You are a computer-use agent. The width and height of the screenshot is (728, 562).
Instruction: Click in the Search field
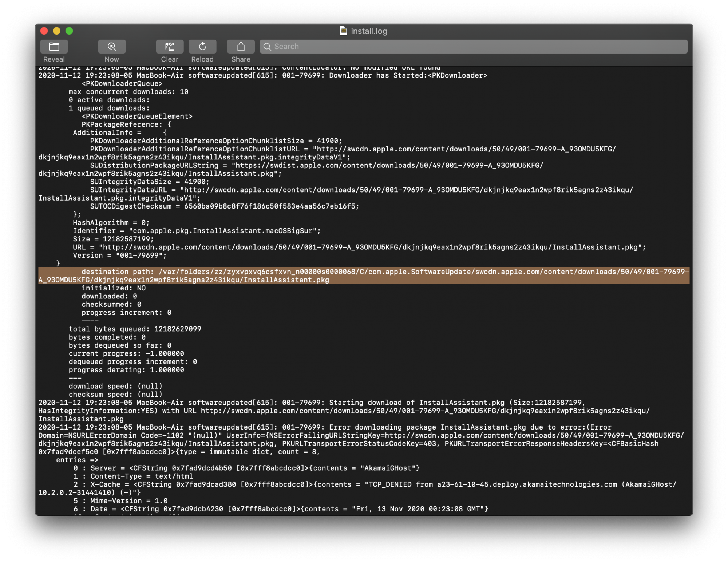[473, 47]
